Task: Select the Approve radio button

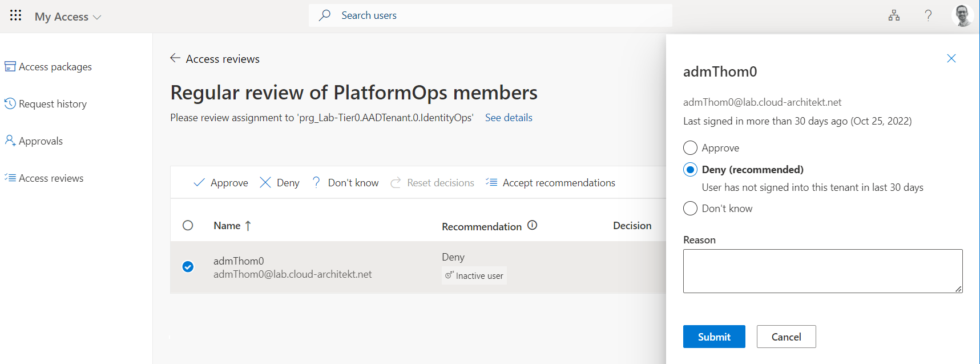Action: pyautogui.click(x=690, y=148)
